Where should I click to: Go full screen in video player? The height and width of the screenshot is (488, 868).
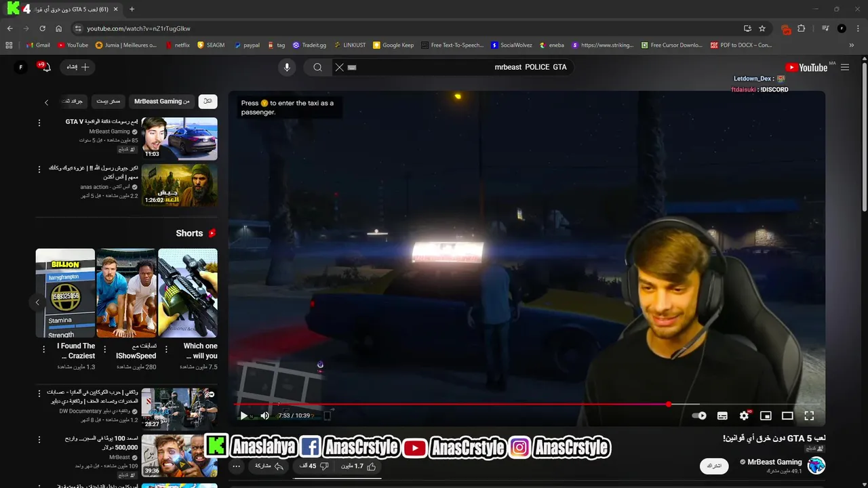809,415
